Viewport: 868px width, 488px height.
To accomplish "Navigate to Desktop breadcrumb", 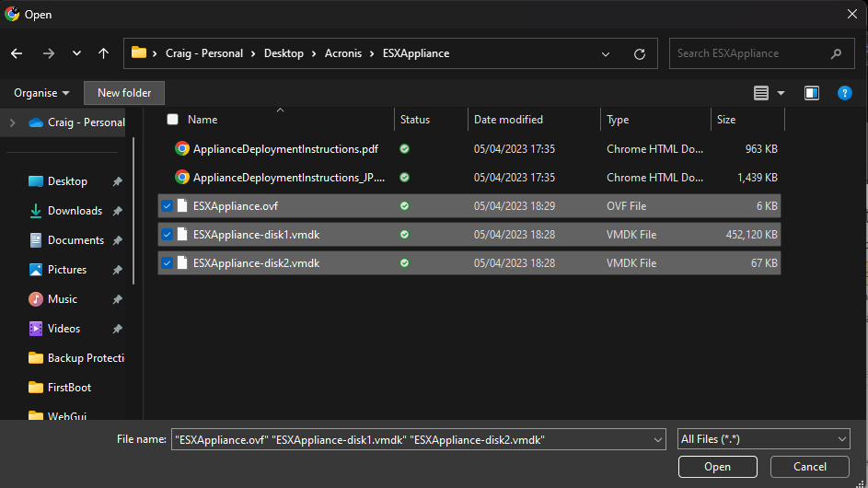I will click(284, 53).
